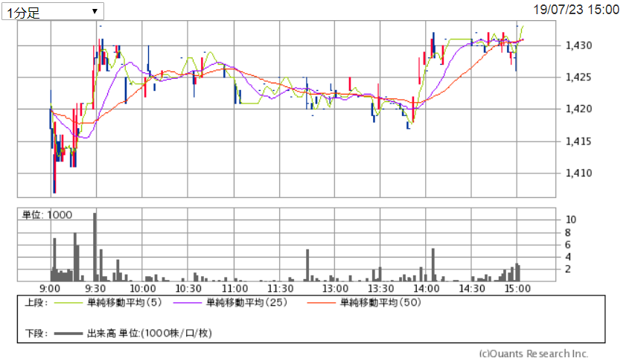Viewport: 635px width, 364px height.
Task: Click the volume axis label 6
Action: click(x=568, y=245)
